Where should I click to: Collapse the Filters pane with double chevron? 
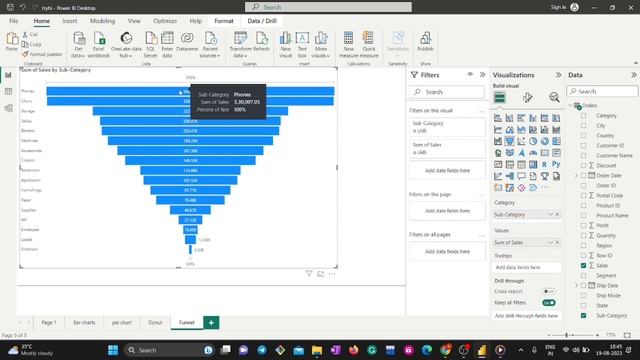click(x=482, y=75)
